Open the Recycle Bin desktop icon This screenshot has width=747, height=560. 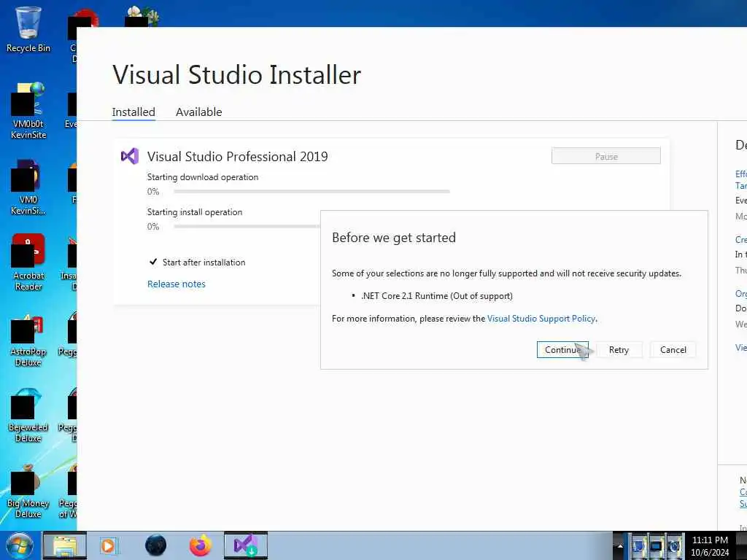28,29
